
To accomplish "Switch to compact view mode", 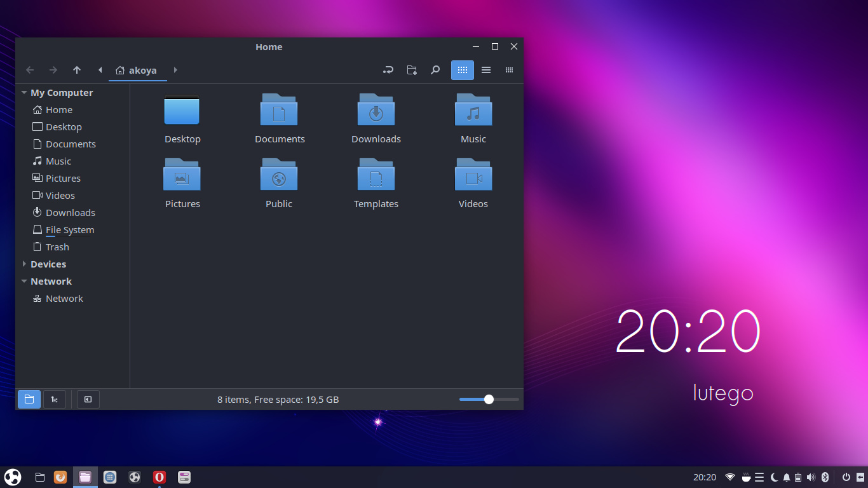I will point(509,70).
